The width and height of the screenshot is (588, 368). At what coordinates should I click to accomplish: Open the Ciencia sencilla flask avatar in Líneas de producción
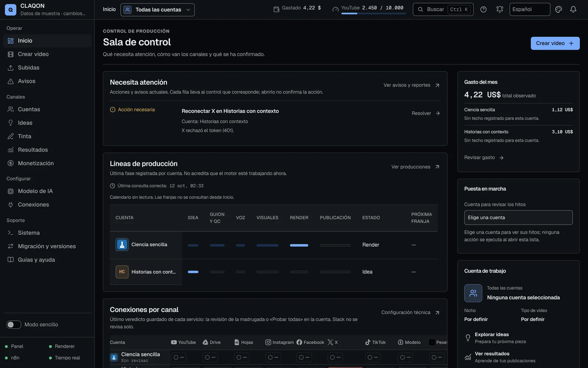[122, 245]
